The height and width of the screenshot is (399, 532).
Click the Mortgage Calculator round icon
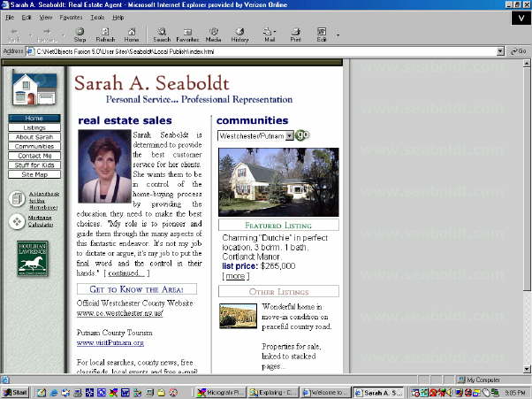click(x=17, y=222)
